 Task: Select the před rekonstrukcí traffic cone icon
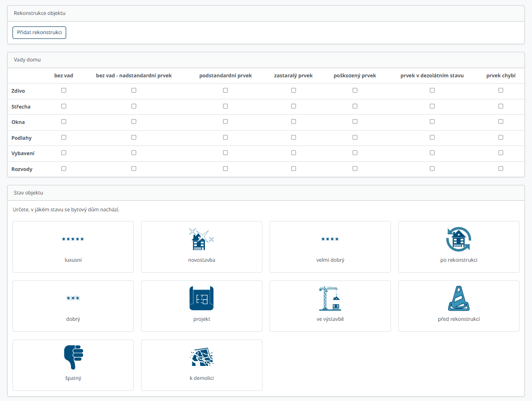tap(459, 298)
